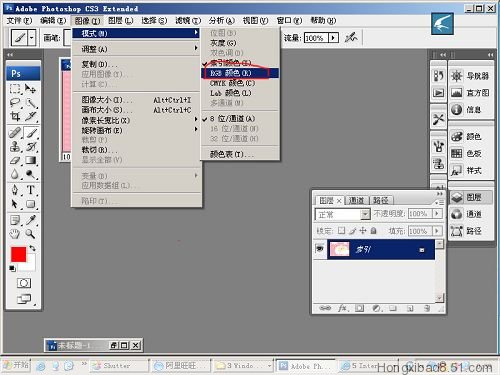Select the Notes tool
This screenshot has width=500, height=375.
[x=15, y=220]
